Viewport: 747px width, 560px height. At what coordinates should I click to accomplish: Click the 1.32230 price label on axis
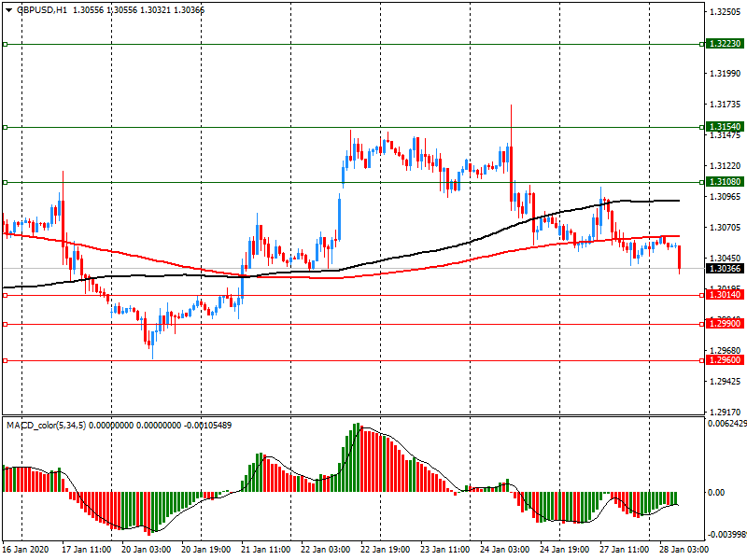[725, 44]
